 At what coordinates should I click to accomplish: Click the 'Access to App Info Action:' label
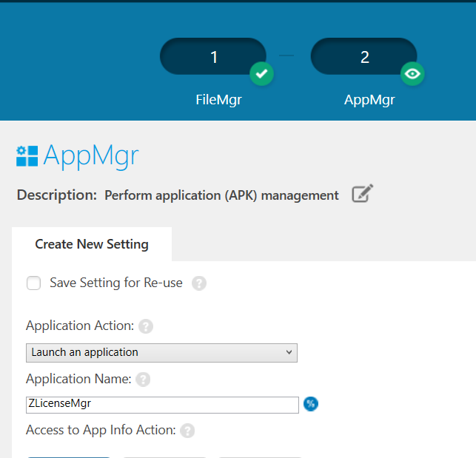(101, 430)
